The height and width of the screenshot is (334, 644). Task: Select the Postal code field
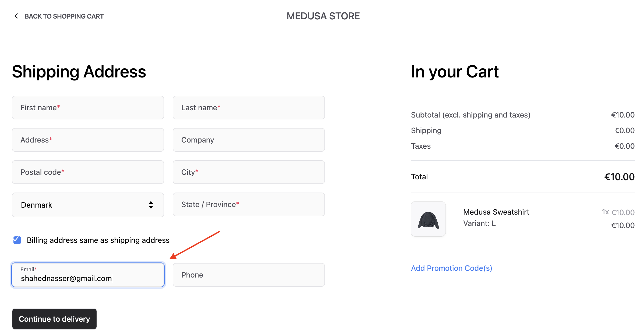coord(88,172)
